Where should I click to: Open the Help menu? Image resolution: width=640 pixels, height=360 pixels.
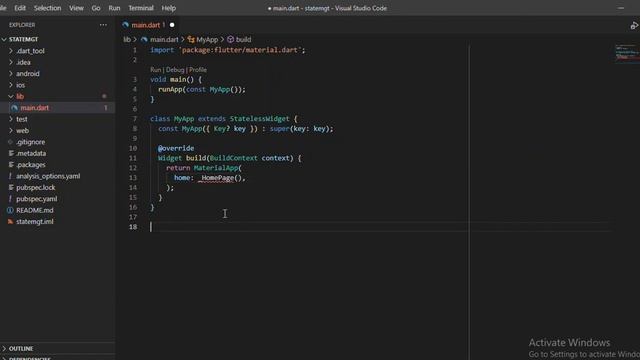169,8
